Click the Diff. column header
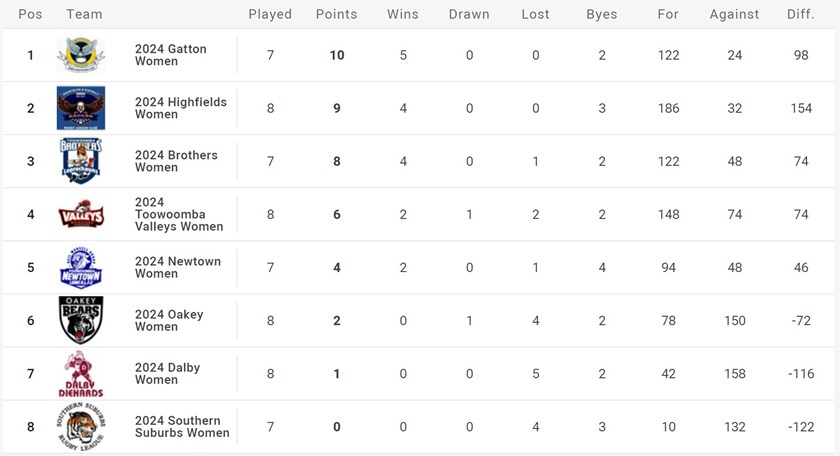Screen dimensions: 840x456 click(801, 15)
